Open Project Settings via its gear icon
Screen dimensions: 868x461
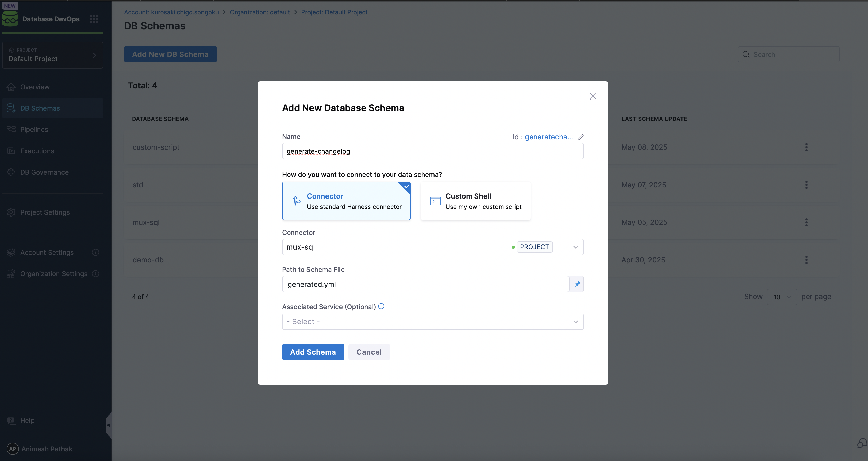click(x=11, y=212)
